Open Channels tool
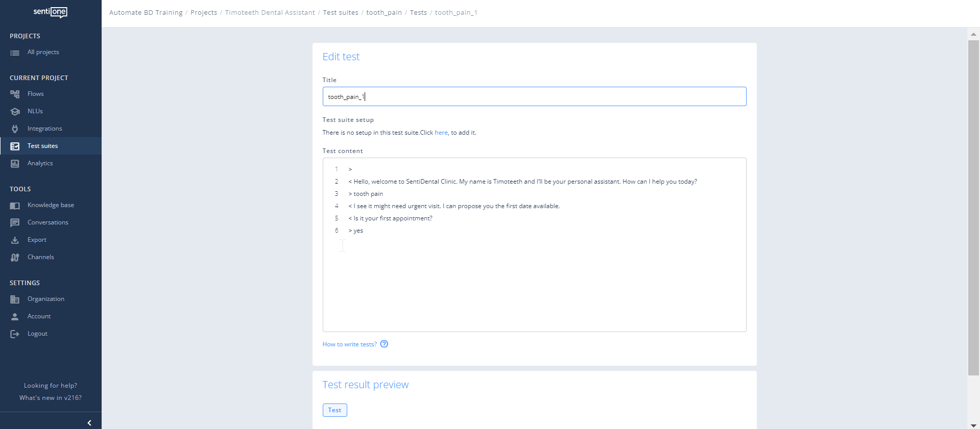 click(x=41, y=257)
